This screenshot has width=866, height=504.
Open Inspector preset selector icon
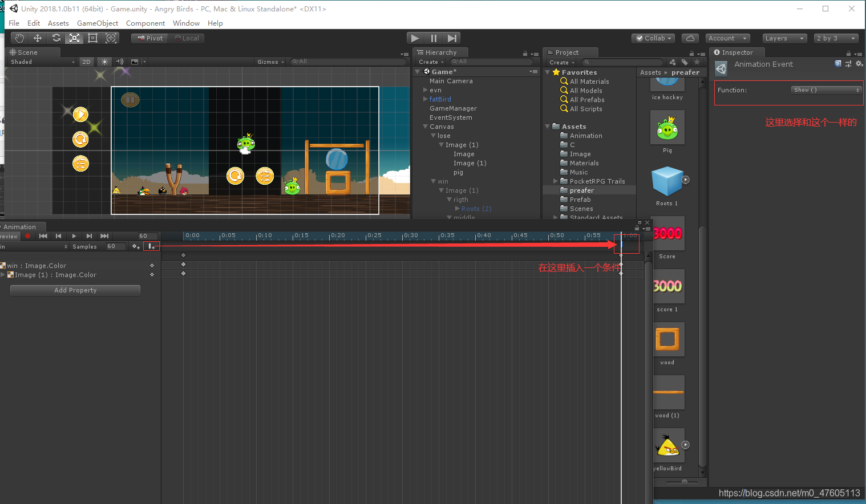pyautogui.click(x=848, y=64)
